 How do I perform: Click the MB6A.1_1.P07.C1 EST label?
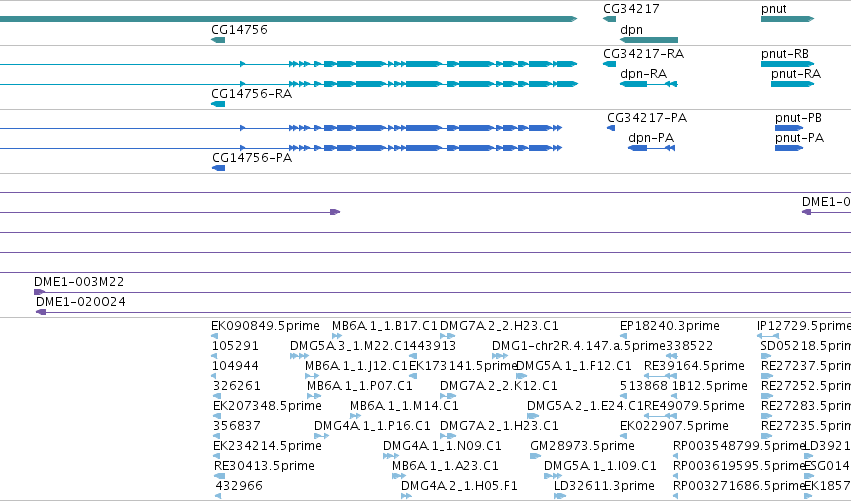(x=359, y=386)
